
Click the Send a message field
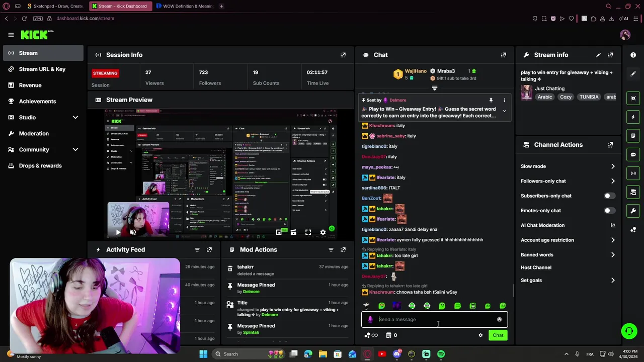coord(435,319)
